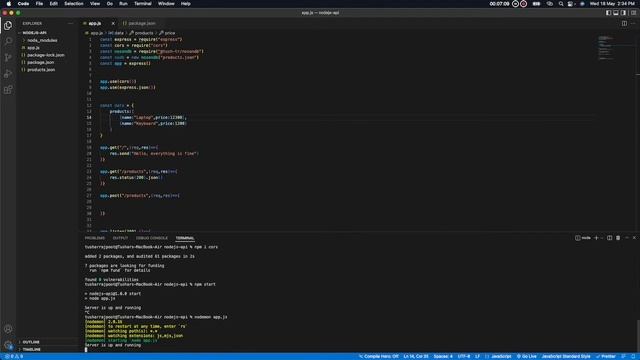640x360 pixels.
Task: Switch to the DEBUG CONSOLE panel tab
Action: [152, 238]
